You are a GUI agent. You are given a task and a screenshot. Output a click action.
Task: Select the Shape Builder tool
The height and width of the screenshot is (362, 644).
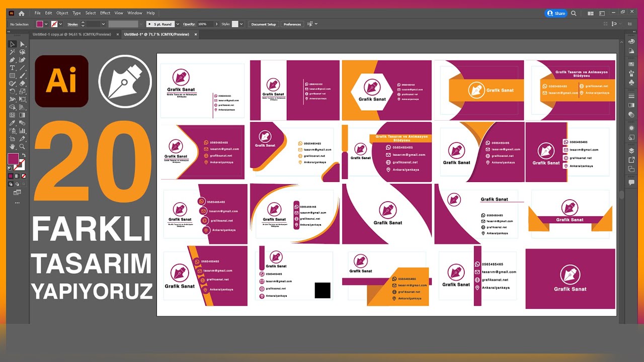[13, 107]
